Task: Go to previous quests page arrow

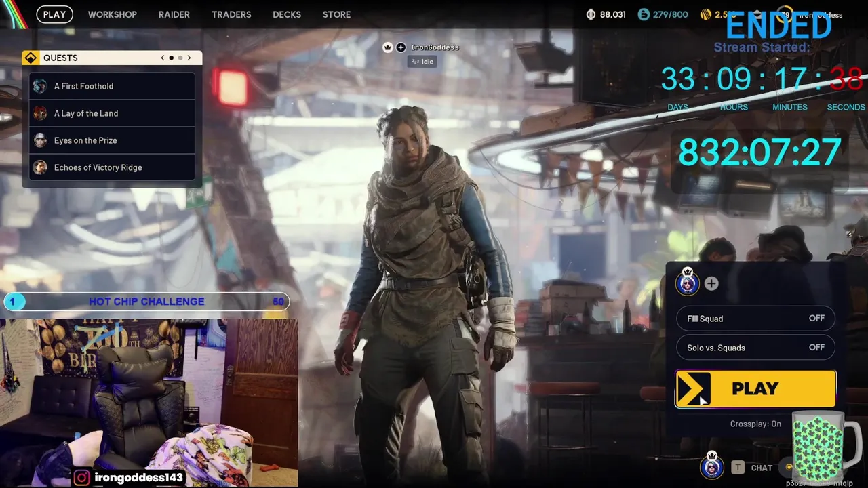Action: pos(163,58)
